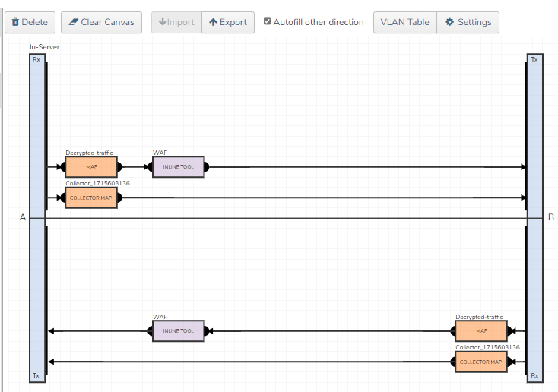This screenshot has width=558, height=392.
Task: Select the upper COLLECTOR MAP node
Action: click(91, 198)
